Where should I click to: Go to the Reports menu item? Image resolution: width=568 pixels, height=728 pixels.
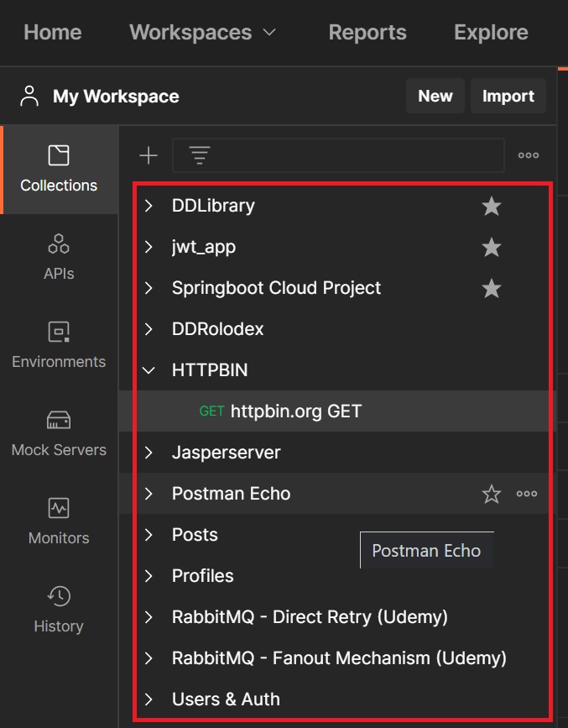(x=367, y=33)
